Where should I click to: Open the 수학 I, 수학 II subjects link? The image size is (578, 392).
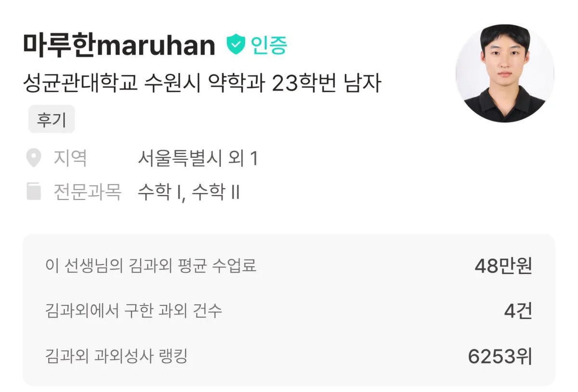(189, 191)
